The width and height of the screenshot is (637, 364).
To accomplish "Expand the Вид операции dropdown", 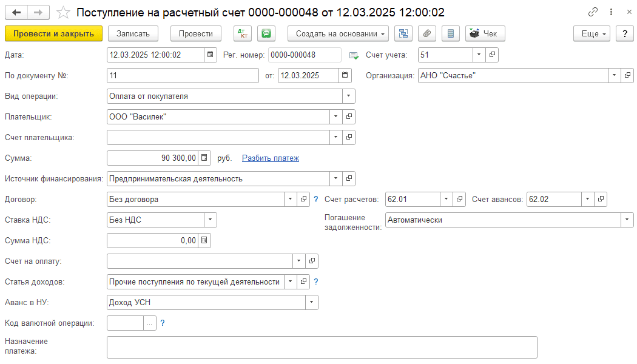I will coord(348,96).
